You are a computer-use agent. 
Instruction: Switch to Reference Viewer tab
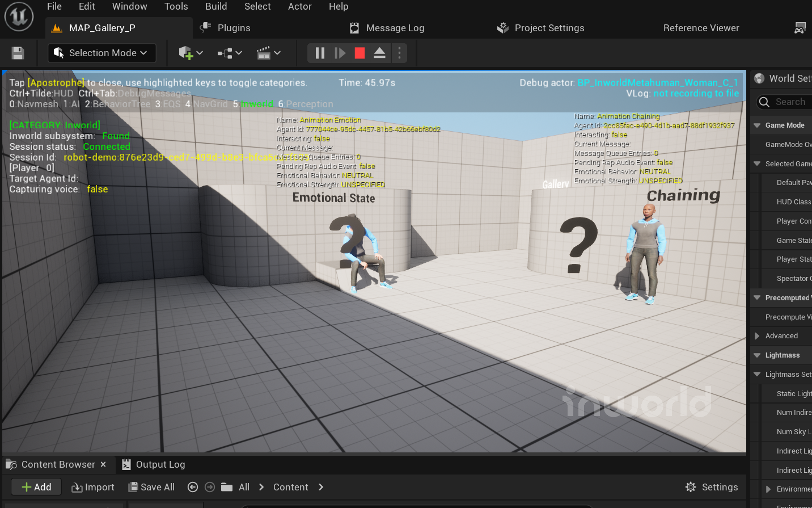[x=701, y=28]
